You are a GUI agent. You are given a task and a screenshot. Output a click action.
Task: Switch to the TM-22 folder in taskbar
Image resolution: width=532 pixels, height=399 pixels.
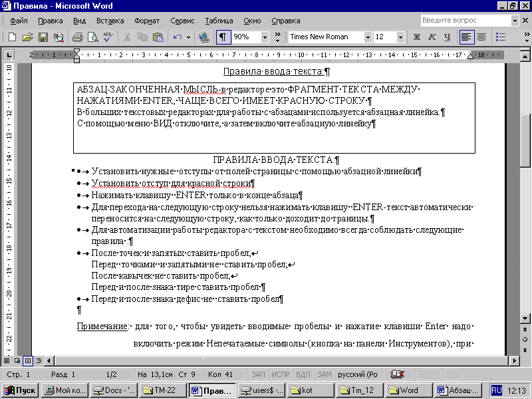click(x=162, y=390)
